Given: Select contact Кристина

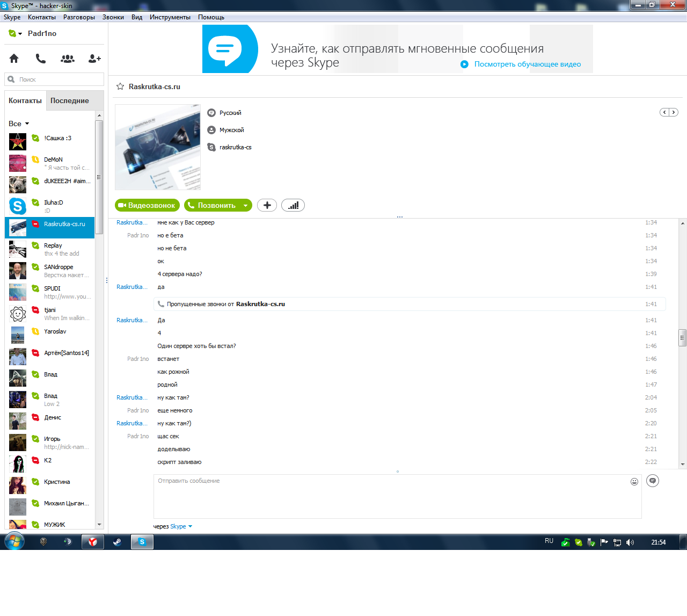Looking at the screenshot, I should tap(50, 485).
